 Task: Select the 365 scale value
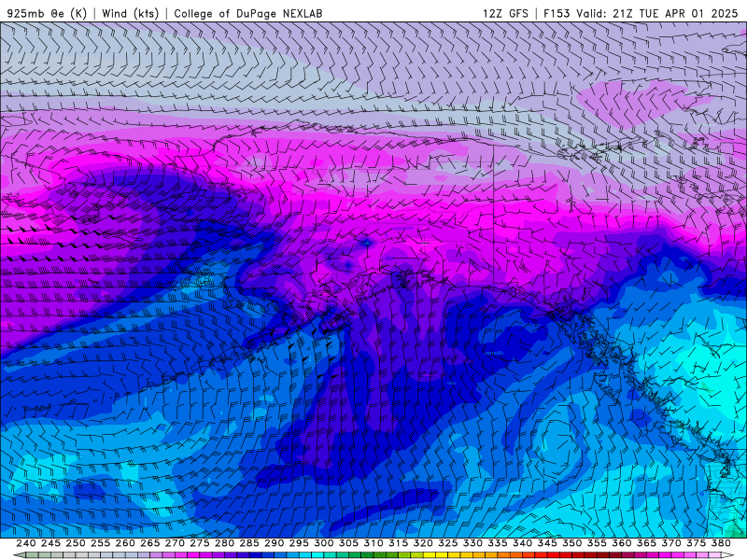click(x=646, y=543)
